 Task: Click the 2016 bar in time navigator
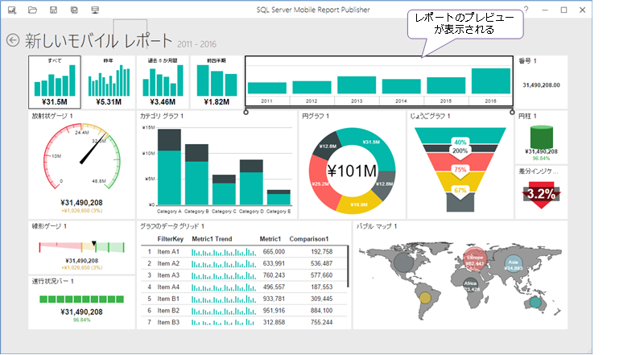[x=491, y=81]
